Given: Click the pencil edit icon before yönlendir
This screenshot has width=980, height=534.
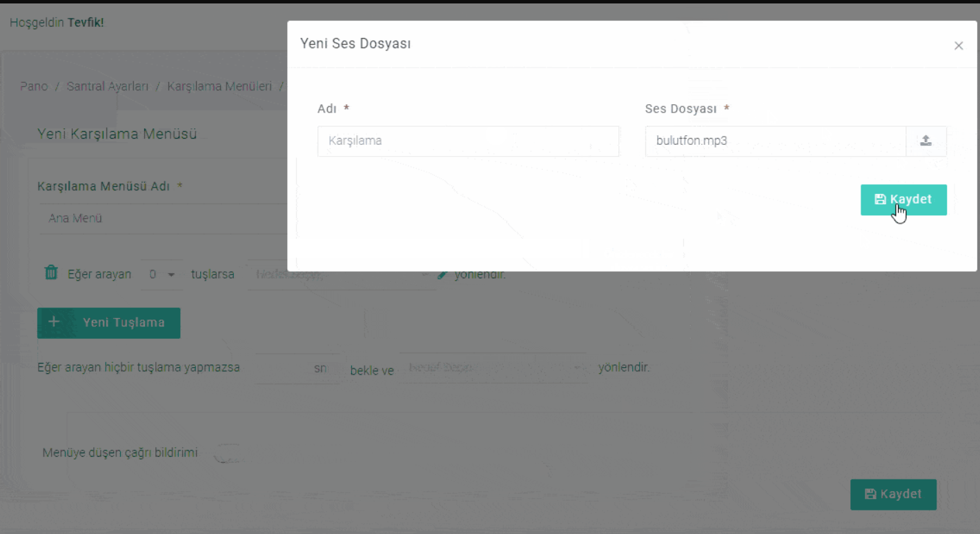Looking at the screenshot, I should [x=442, y=274].
